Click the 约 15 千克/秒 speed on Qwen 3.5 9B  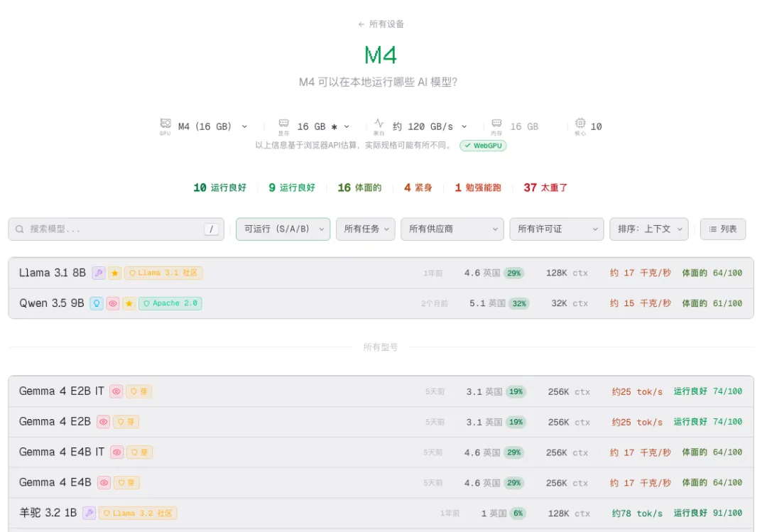coord(641,303)
